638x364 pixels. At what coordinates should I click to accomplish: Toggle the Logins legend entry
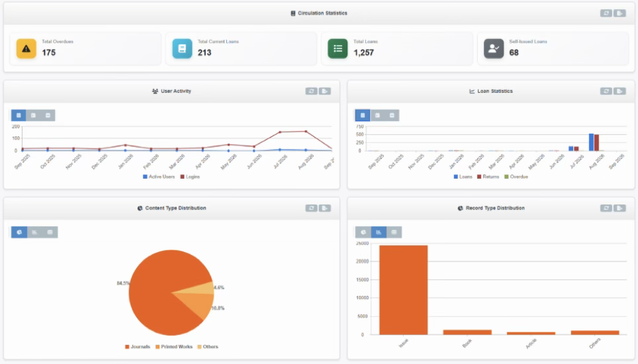(190, 177)
